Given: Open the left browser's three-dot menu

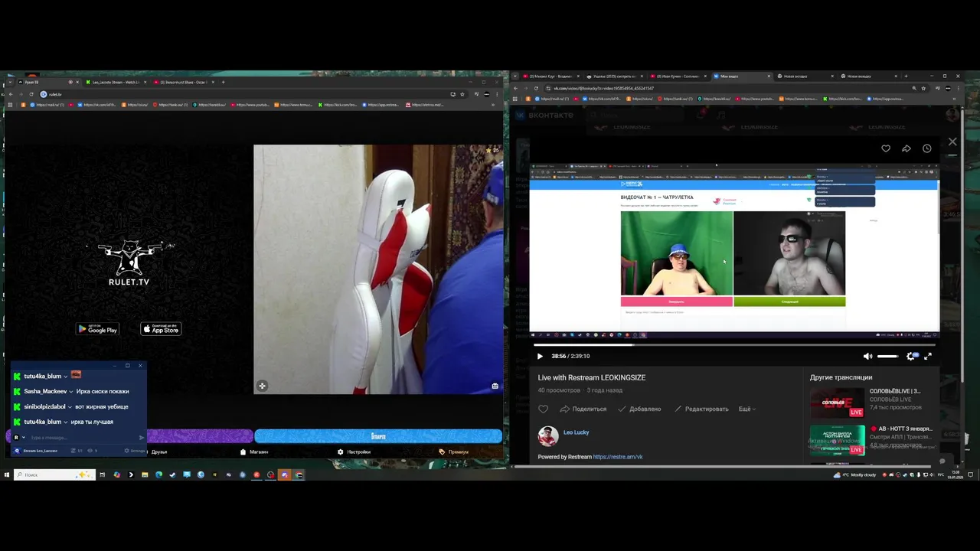Looking at the screenshot, I should click(x=498, y=94).
